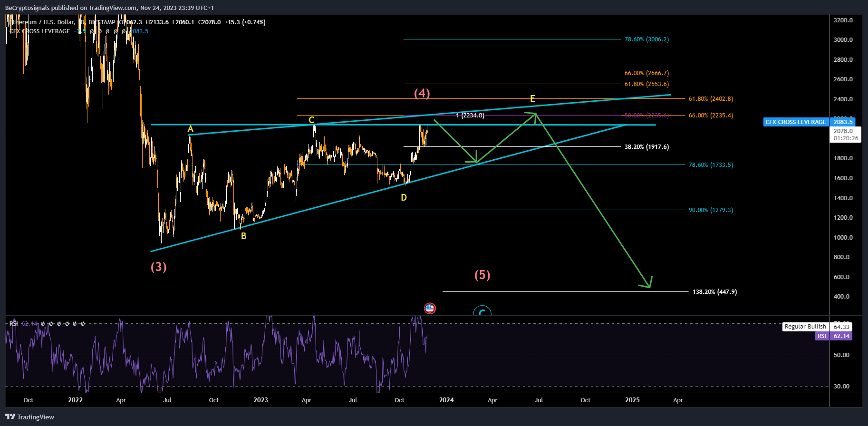The height and width of the screenshot is (426, 868).
Task: Select the purple RSI tag on the scale
Action: point(822,336)
